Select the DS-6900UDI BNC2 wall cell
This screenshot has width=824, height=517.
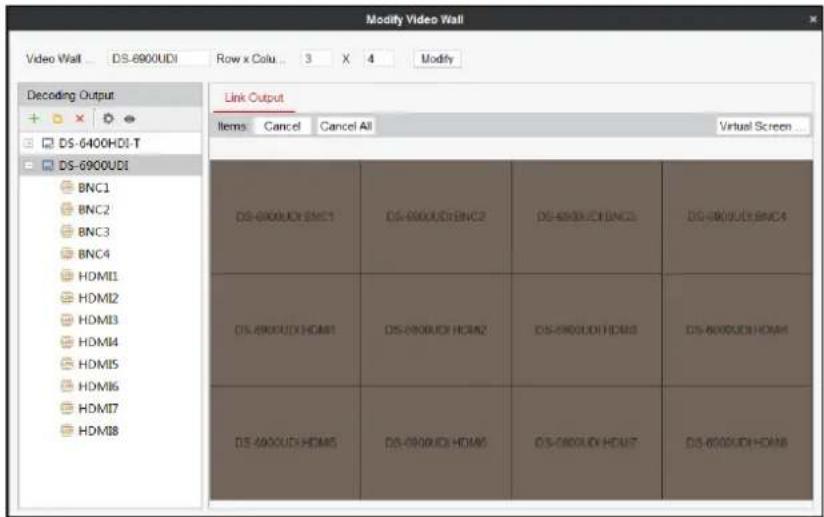coord(436,217)
